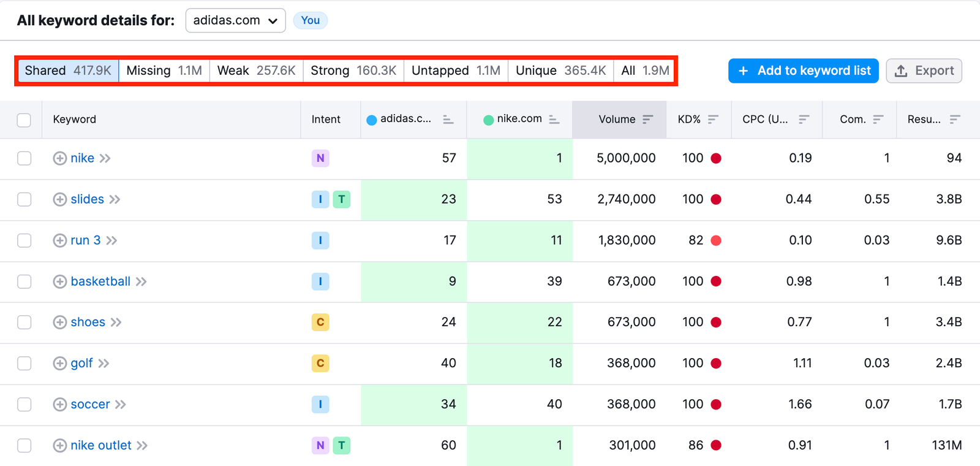This screenshot has height=466, width=980.
Task: Open the double-arrow icon beside run 3
Action: click(111, 240)
